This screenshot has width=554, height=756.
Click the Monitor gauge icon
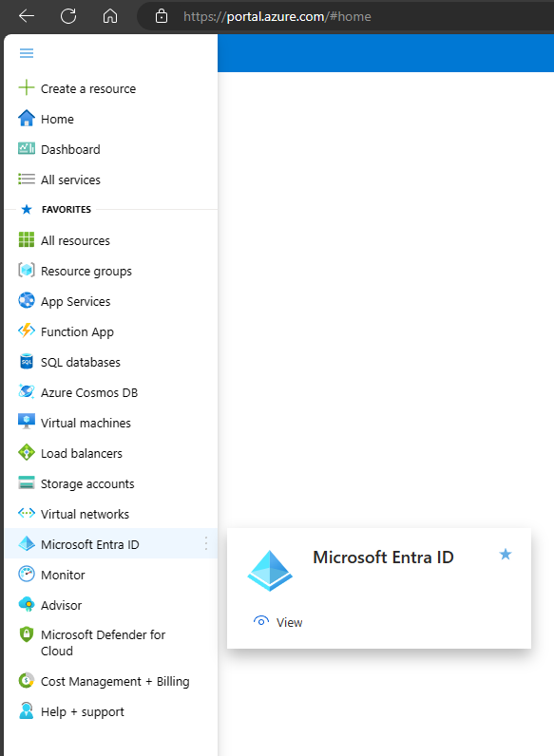click(27, 574)
